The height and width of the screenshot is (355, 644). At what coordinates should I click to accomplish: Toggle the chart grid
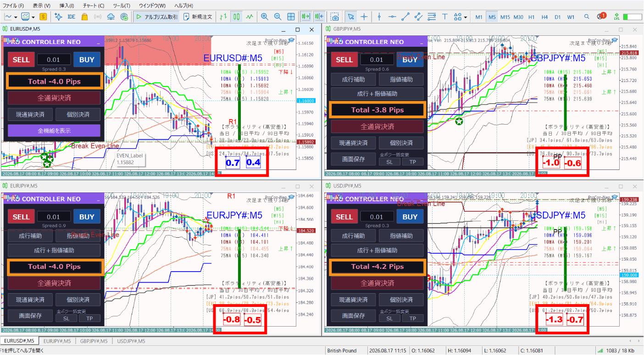[x=291, y=16]
